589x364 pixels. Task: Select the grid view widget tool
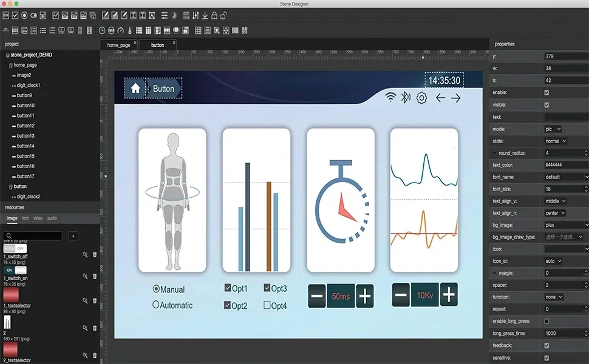[198, 30]
